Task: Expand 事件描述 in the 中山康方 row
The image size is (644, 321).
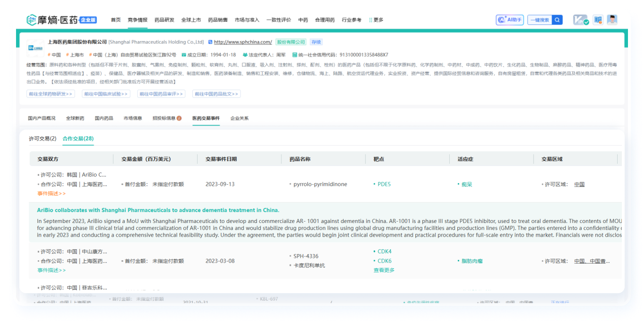Action: coord(52,270)
